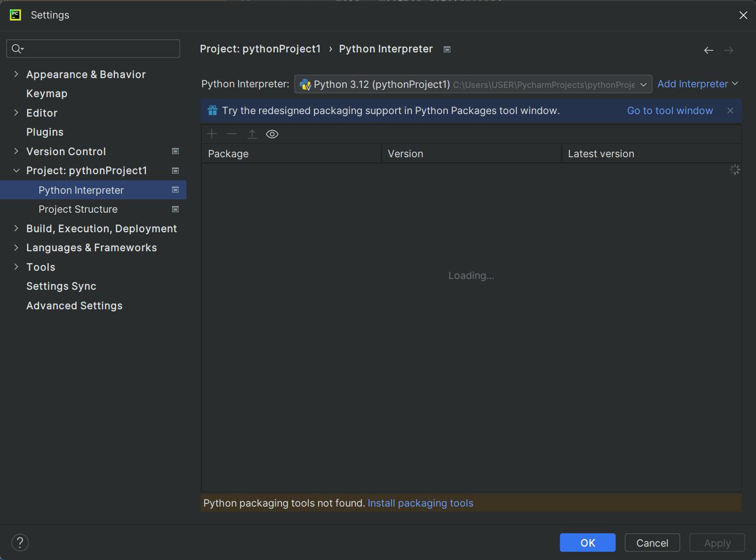
Task: Open the help question mark button
Action: [20, 543]
